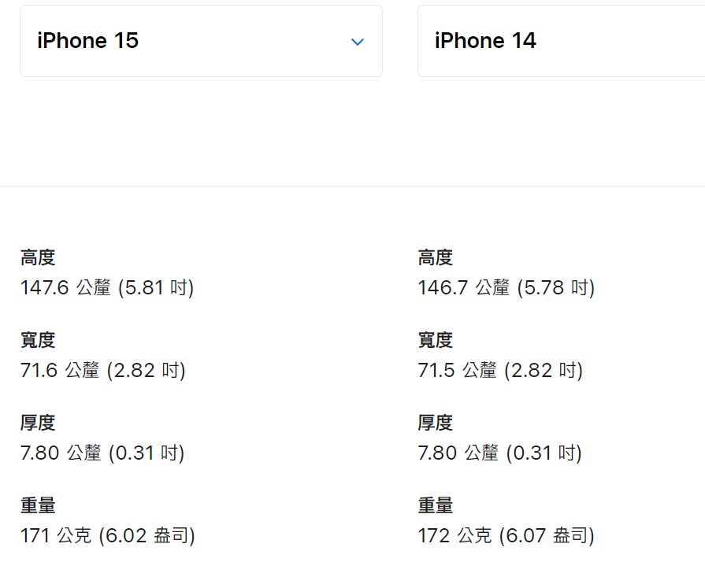
Task: Select the 71.5 公釐 width value
Action: tap(458, 370)
